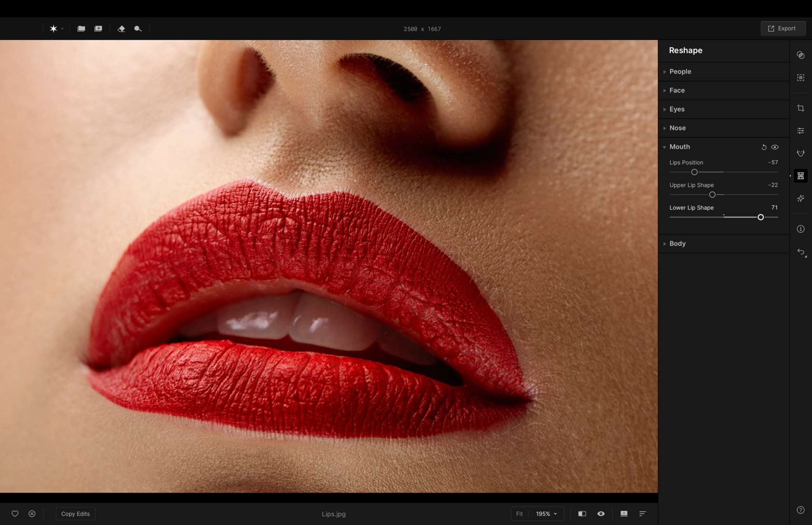The width and height of the screenshot is (812, 525).
Task: Toggle the heart favorite icon
Action: tap(15, 514)
